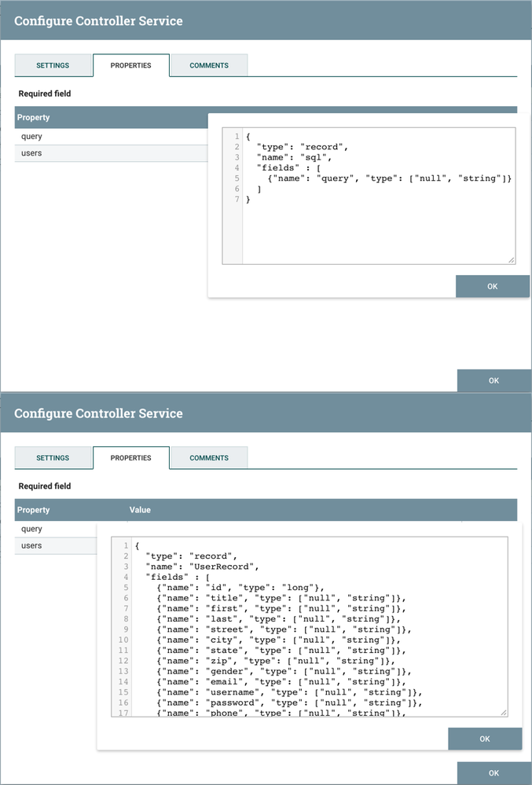The height and width of the screenshot is (785, 532).
Task: Confirm lower Configure Controller Service dialog with OK
Action: [x=494, y=773]
